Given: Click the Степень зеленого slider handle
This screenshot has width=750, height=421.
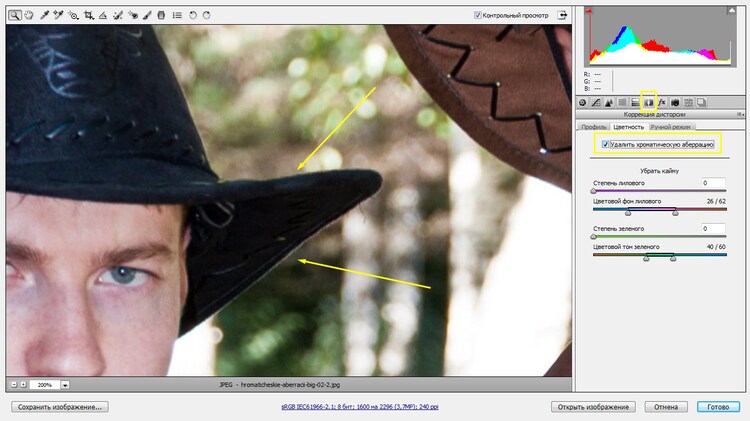Looking at the screenshot, I should 594,236.
